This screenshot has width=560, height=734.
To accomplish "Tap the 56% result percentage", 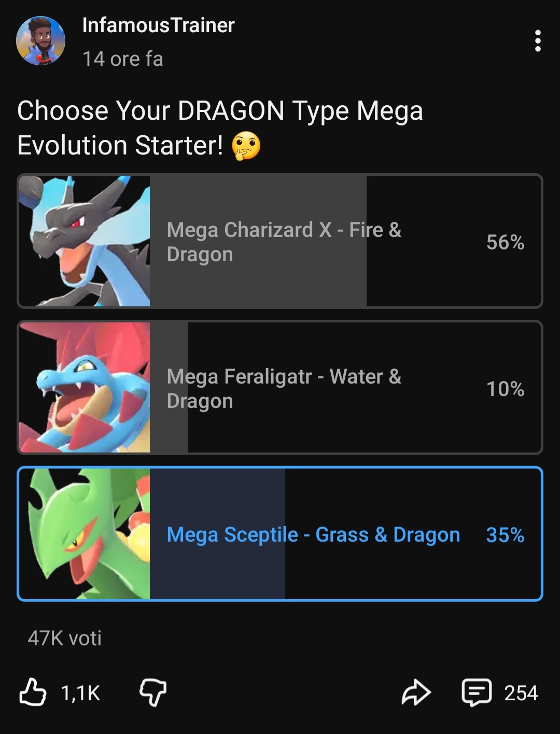I will [505, 242].
